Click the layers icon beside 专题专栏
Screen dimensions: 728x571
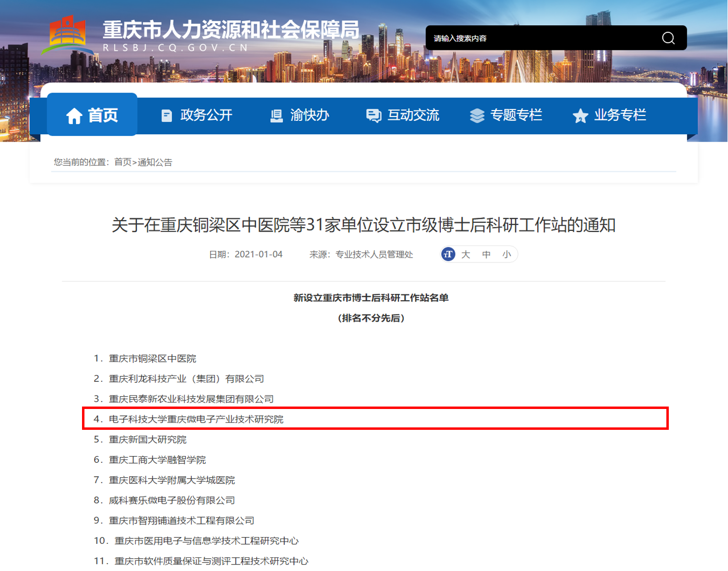click(x=477, y=115)
